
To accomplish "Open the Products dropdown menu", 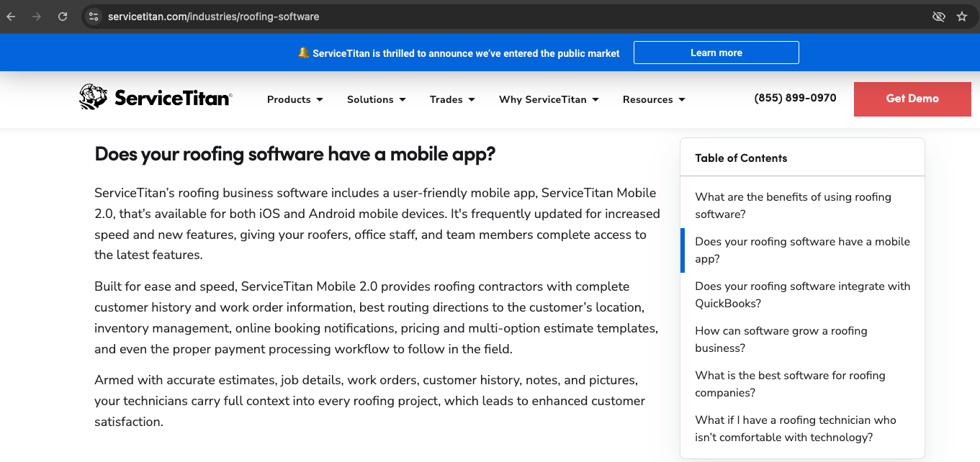I will tap(295, 99).
